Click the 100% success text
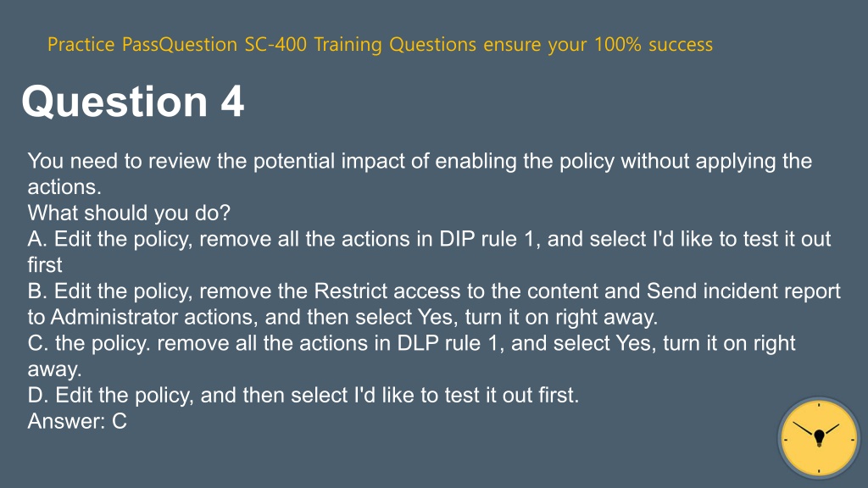 (654, 44)
